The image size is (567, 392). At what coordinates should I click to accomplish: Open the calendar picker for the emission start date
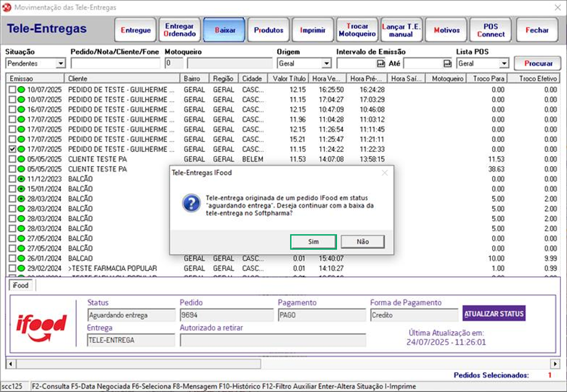[x=381, y=64]
